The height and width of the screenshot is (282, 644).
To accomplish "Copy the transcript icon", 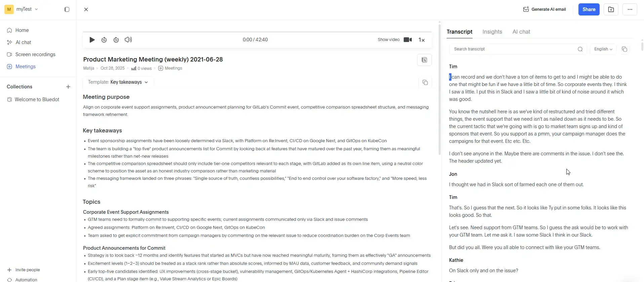I will tap(625, 49).
